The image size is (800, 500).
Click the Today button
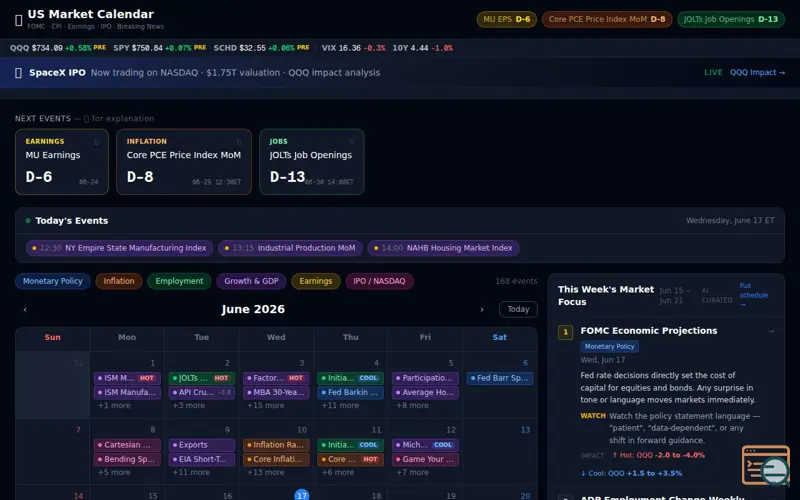pos(518,309)
